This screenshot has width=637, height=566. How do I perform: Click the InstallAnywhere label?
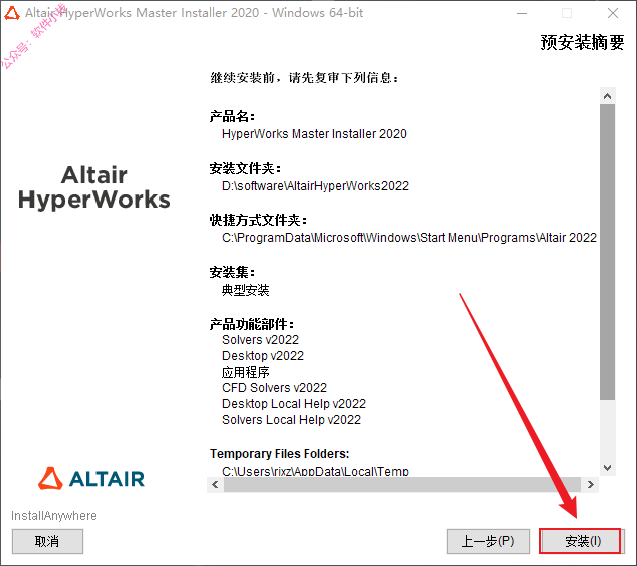[54, 516]
